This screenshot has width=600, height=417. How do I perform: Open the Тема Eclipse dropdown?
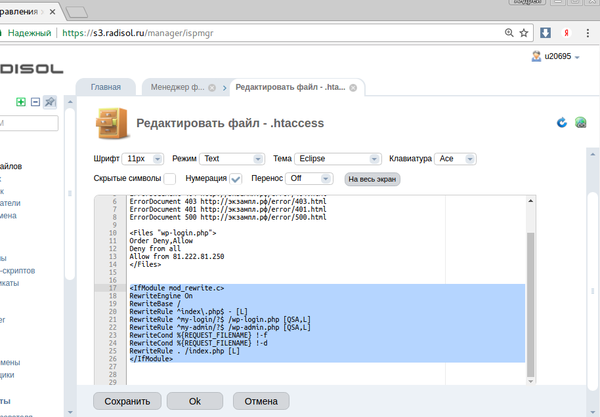coord(338,159)
